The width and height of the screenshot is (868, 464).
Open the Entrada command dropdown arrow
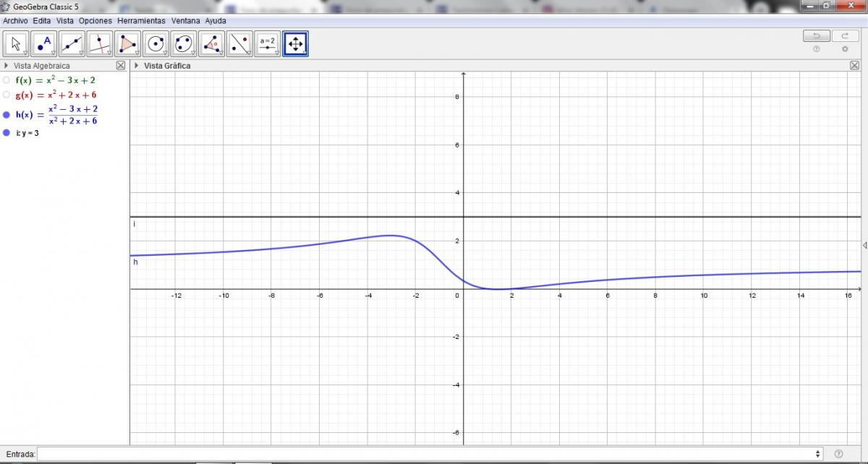coord(818,454)
